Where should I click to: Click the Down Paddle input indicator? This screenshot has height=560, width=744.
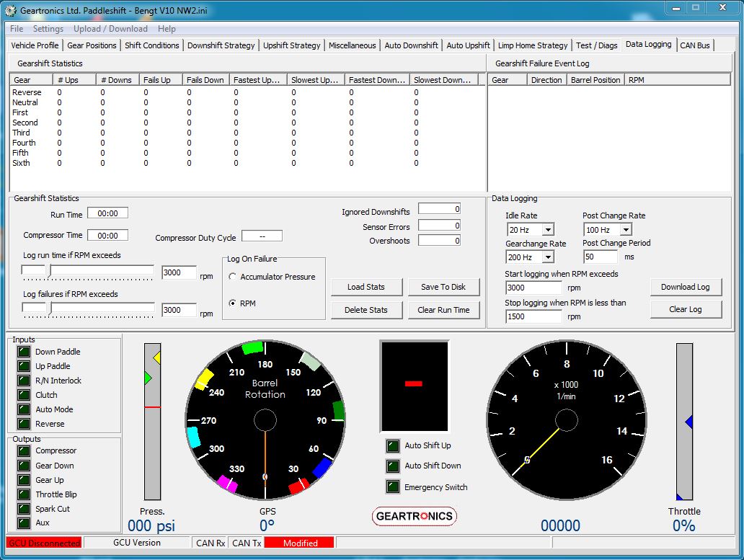(x=24, y=352)
